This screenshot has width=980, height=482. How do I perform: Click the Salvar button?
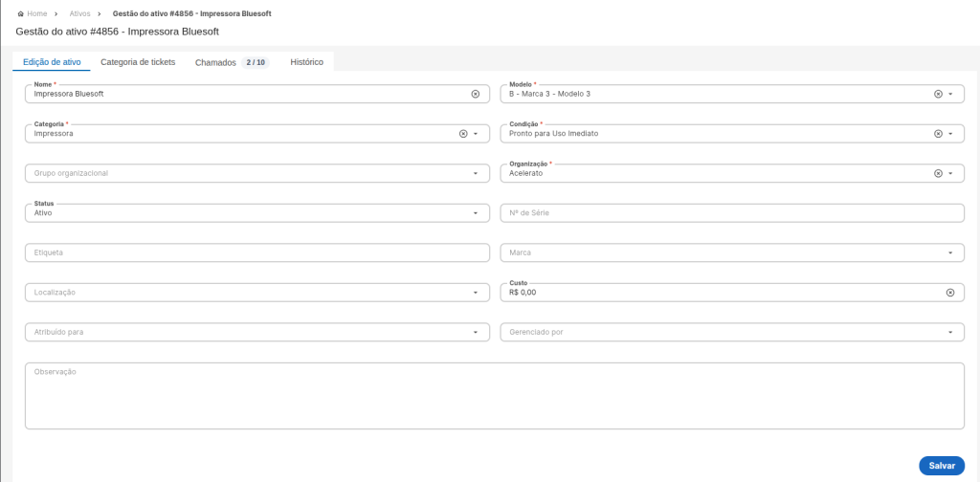tap(942, 466)
